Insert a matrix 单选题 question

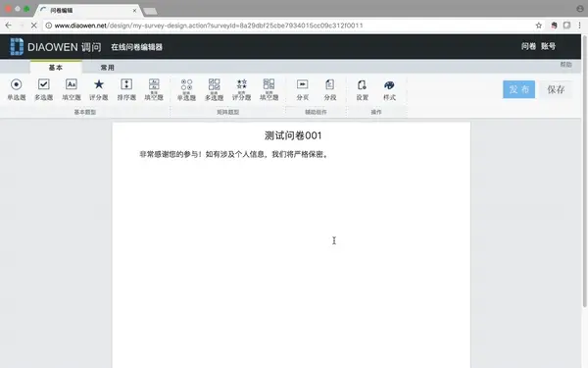point(186,89)
